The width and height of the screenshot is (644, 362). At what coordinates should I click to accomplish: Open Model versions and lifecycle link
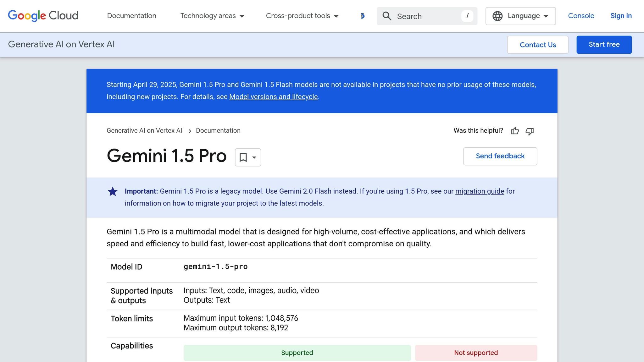click(x=273, y=97)
